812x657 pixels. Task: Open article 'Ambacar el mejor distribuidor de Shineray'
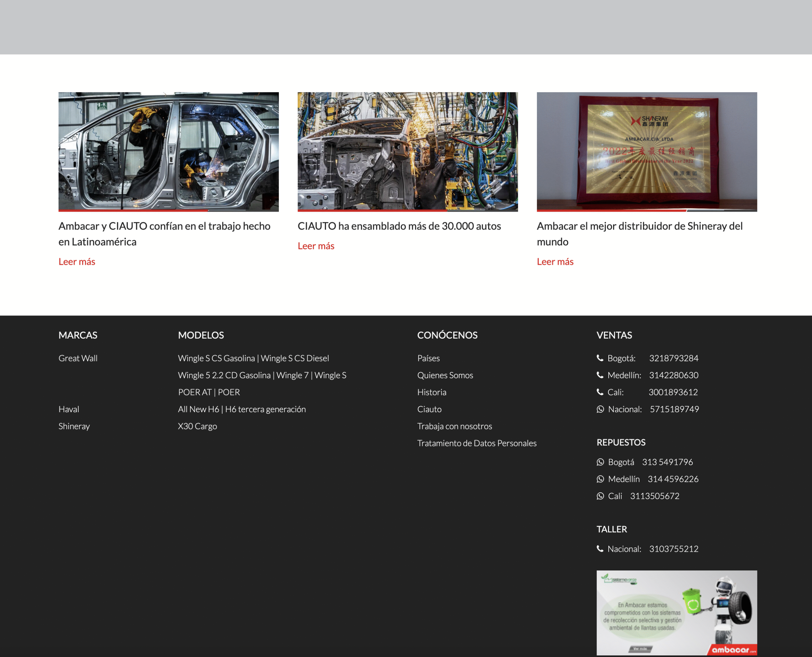640,234
